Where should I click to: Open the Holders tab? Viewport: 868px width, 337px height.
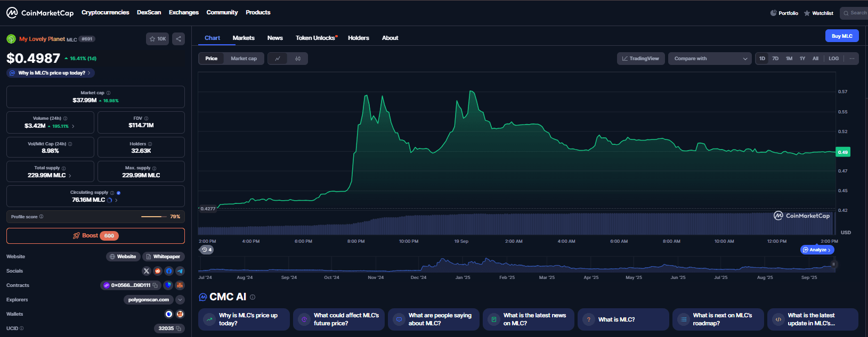pos(359,38)
